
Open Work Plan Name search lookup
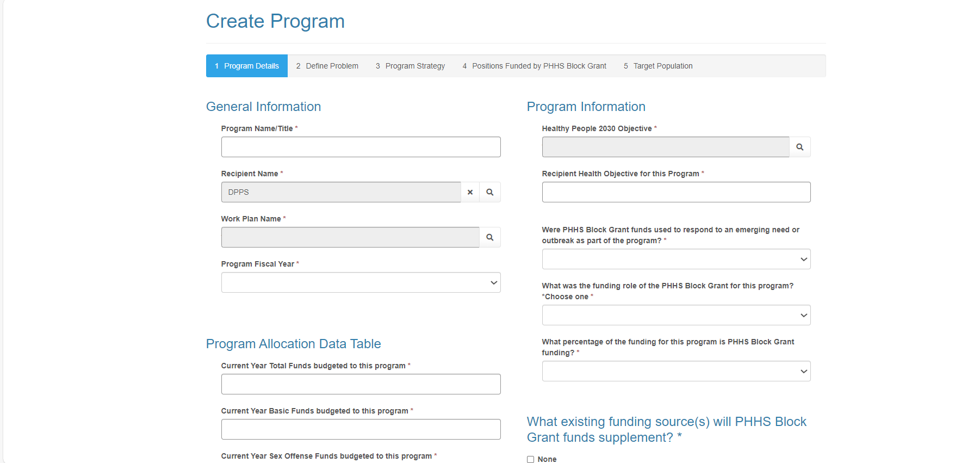click(490, 237)
